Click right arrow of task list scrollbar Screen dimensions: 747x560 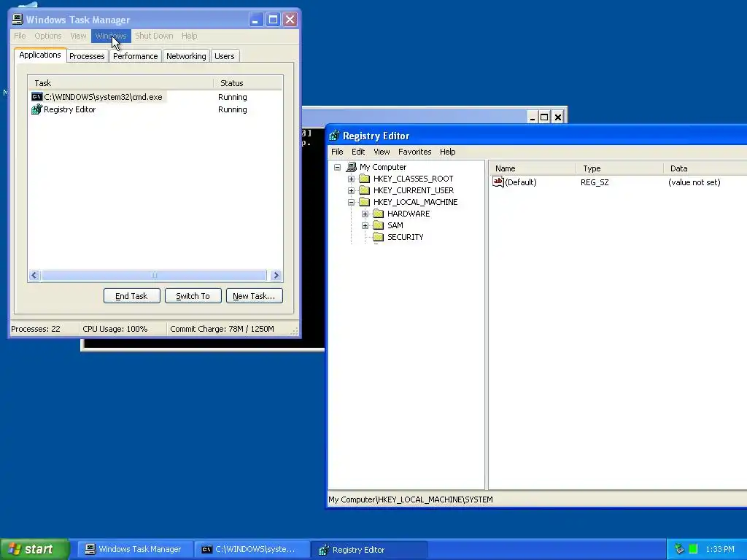(276, 275)
